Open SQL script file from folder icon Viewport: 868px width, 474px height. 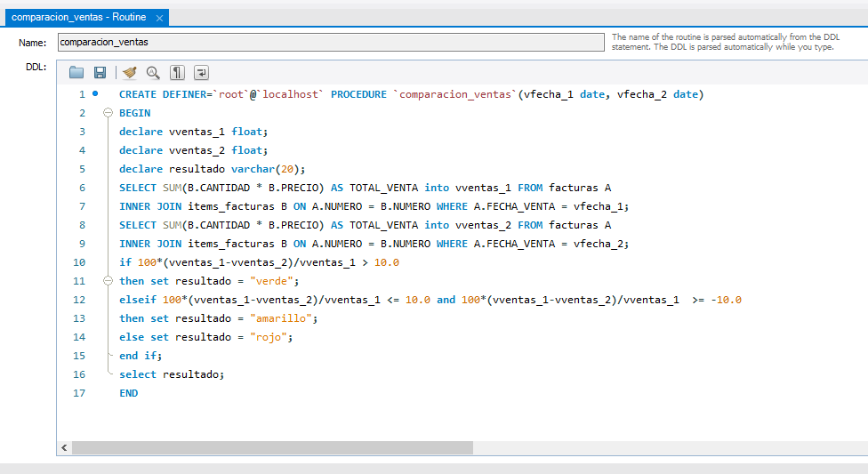click(x=76, y=73)
